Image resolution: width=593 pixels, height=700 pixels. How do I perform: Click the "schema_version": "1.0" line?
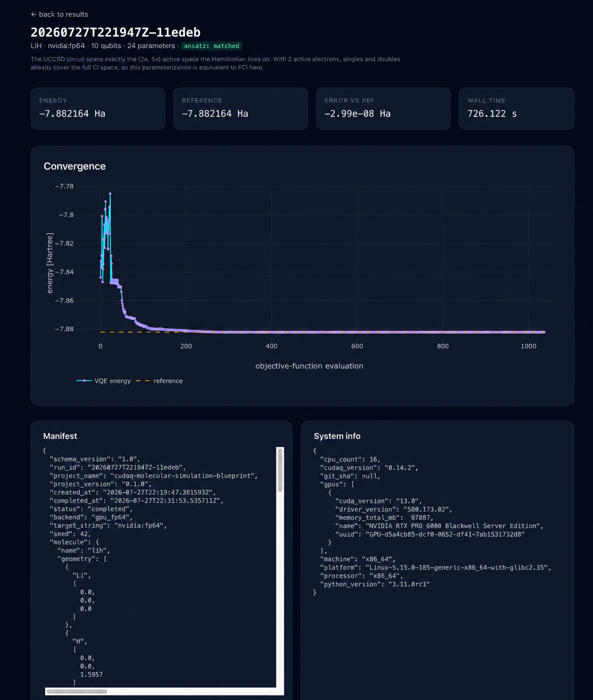tap(95, 459)
